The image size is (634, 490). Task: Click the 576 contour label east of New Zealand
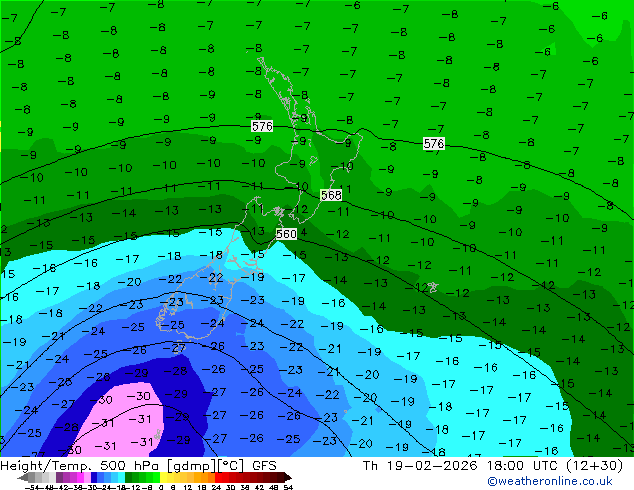click(433, 143)
